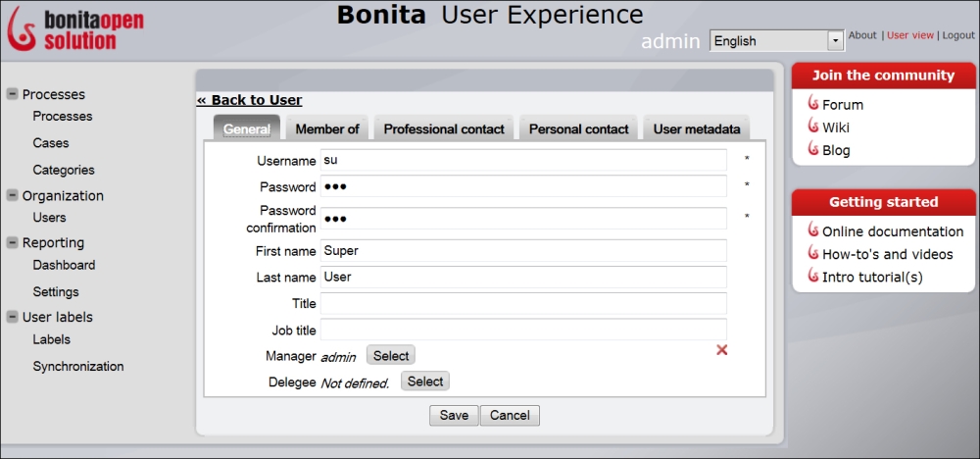Viewport: 980px width, 459px height.
Task: Collapse the Reporting menu section
Action: point(12,242)
